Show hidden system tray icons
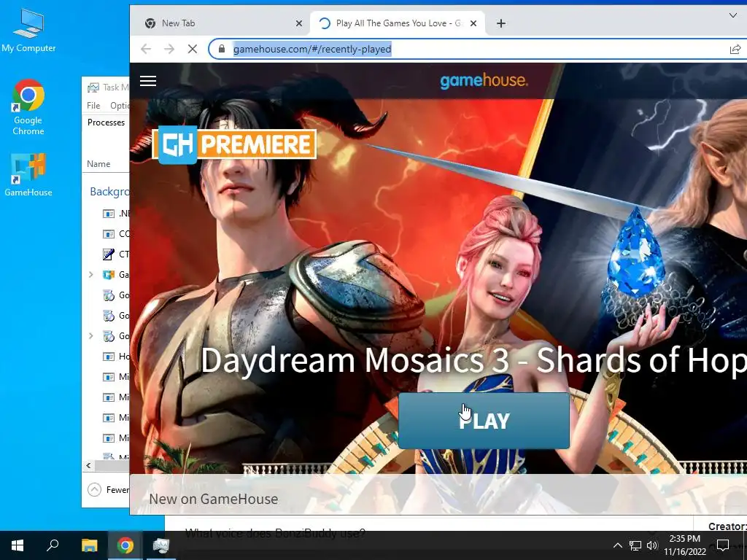Screen dimensions: 747x560 click(x=617, y=545)
